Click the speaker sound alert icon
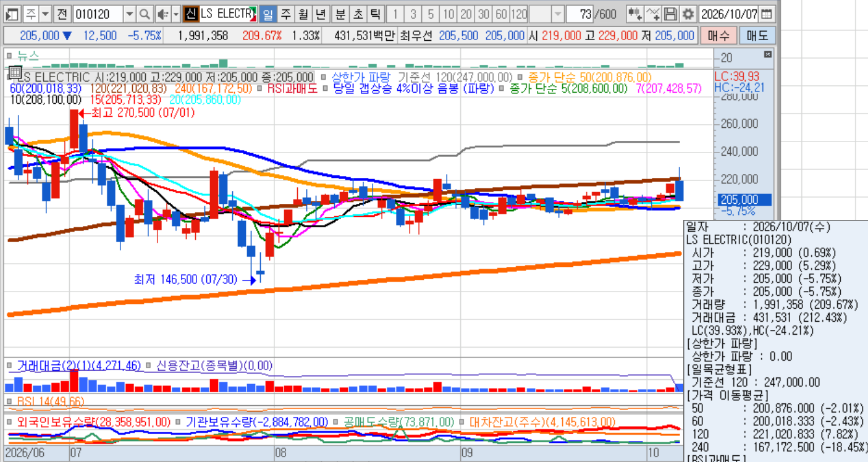This screenshot has height=462, width=868. (x=162, y=14)
